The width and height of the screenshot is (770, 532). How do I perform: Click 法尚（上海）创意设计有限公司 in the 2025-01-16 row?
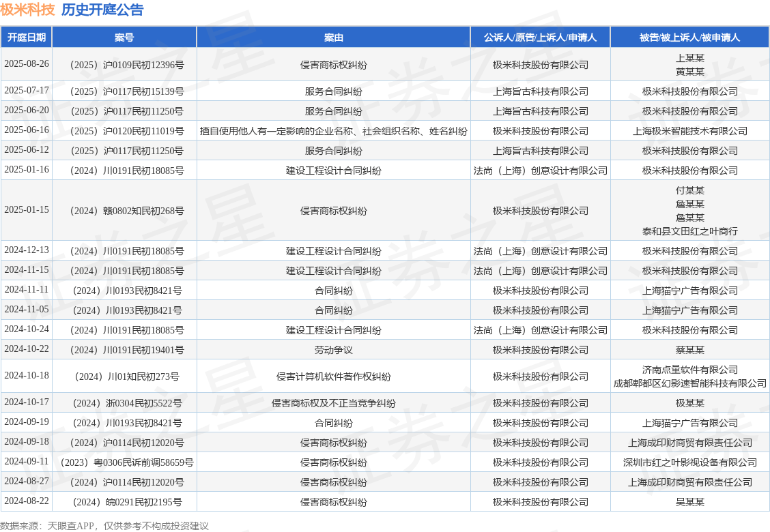(540, 171)
